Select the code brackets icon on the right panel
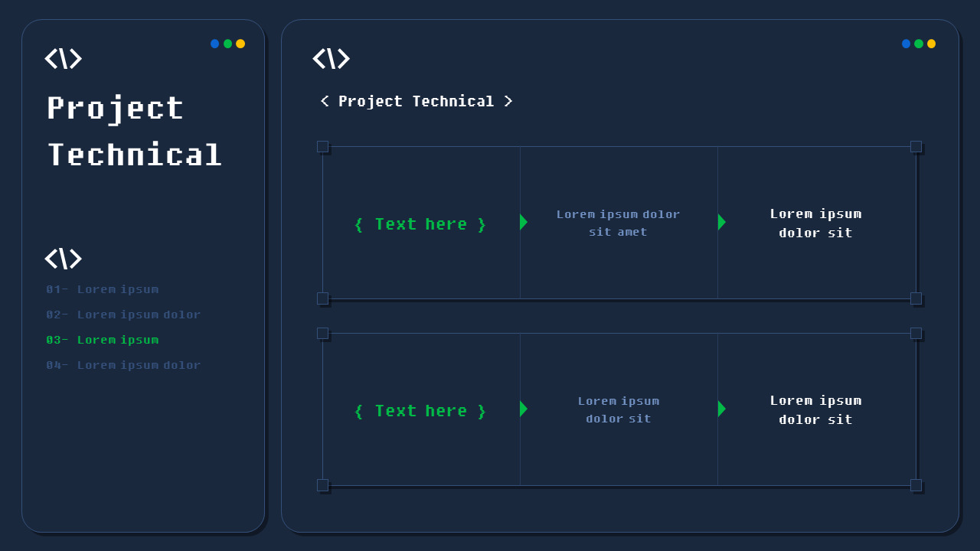This screenshot has height=551, width=980. pos(332,58)
